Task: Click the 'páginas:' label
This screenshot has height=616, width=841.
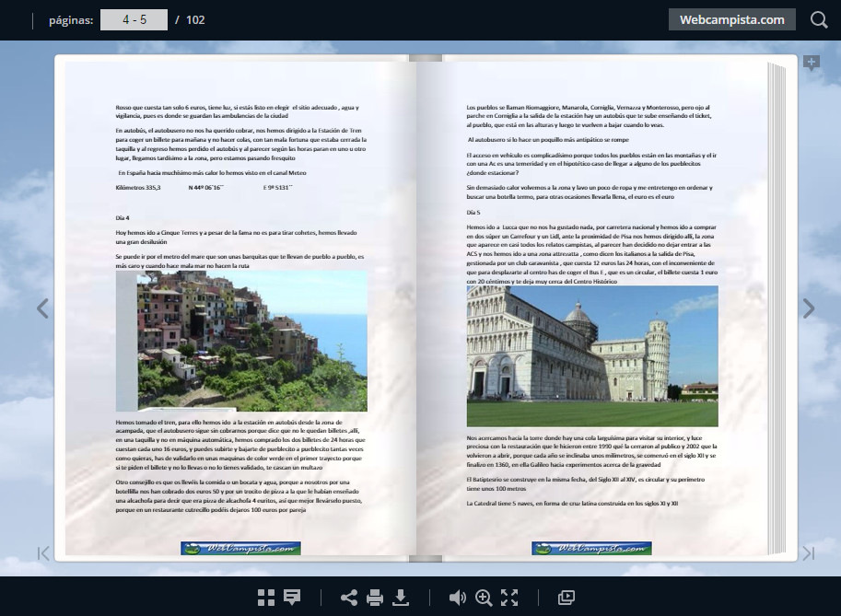Action: [x=71, y=20]
